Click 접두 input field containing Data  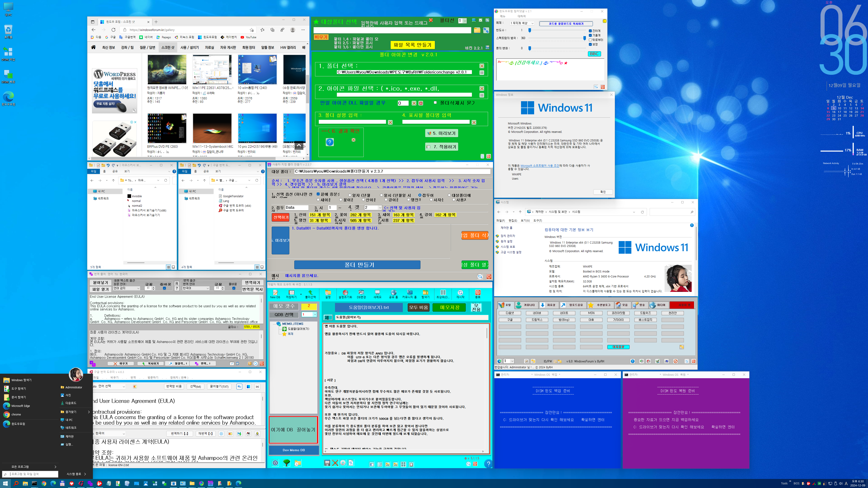pos(297,207)
